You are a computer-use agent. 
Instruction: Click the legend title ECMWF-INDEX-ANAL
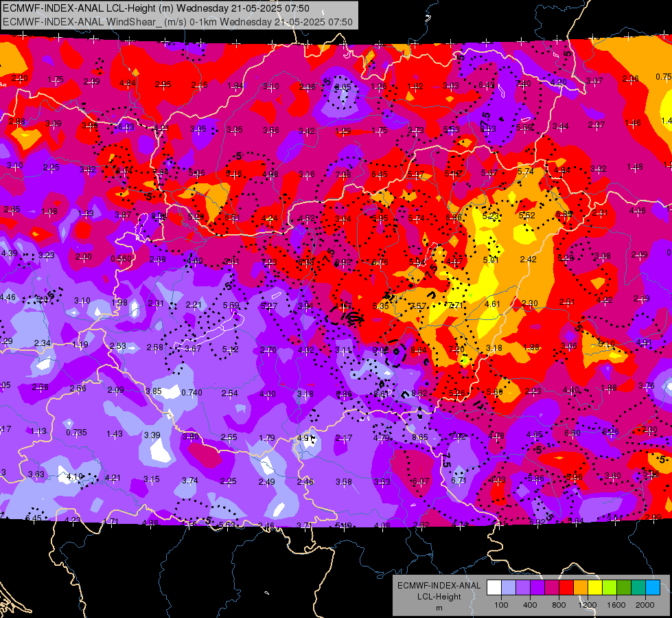coord(439,586)
